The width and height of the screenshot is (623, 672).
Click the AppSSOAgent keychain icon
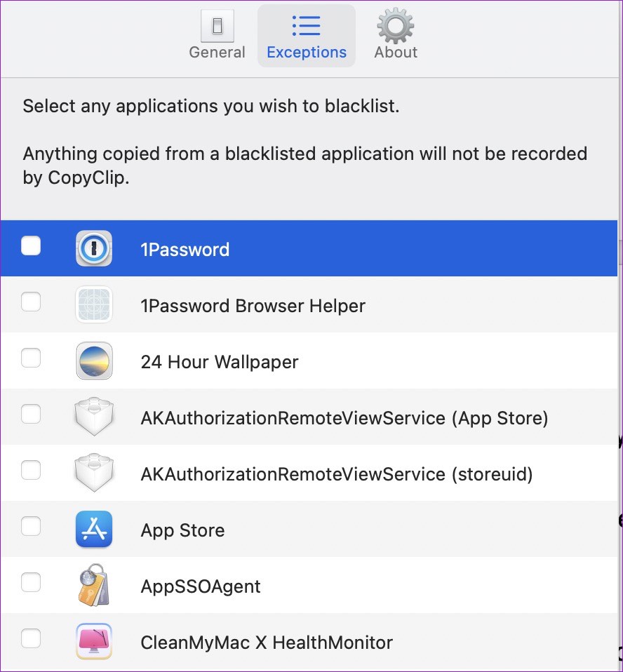93,585
